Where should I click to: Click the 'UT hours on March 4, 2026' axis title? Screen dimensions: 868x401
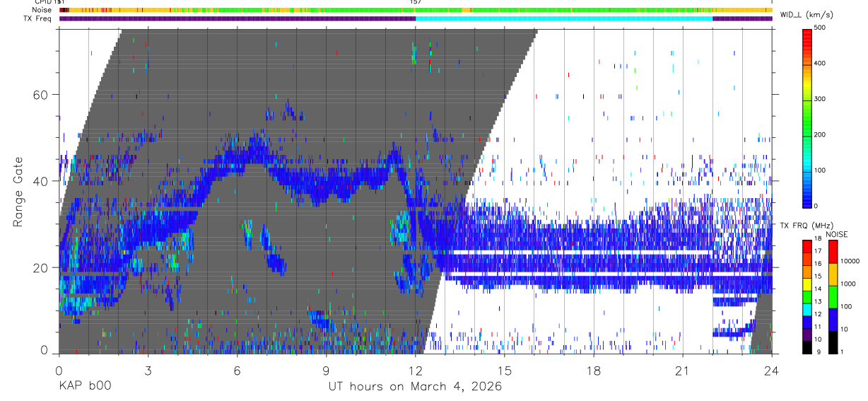416,387
